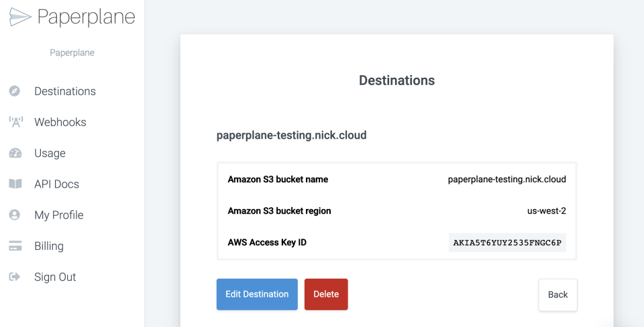
Task: Go to the Webhooks page
Action: pyautogui.click(x=60, y=122)
